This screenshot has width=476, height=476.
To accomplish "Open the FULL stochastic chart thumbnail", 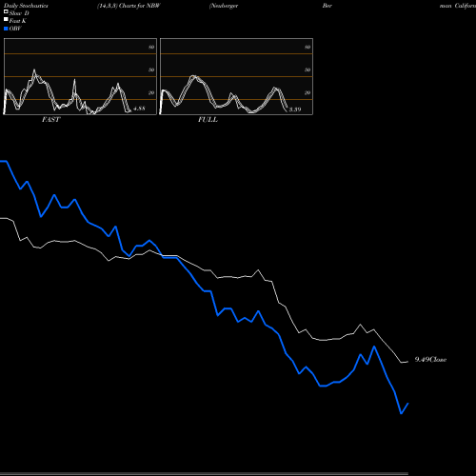I will click(x=236, y=76).
